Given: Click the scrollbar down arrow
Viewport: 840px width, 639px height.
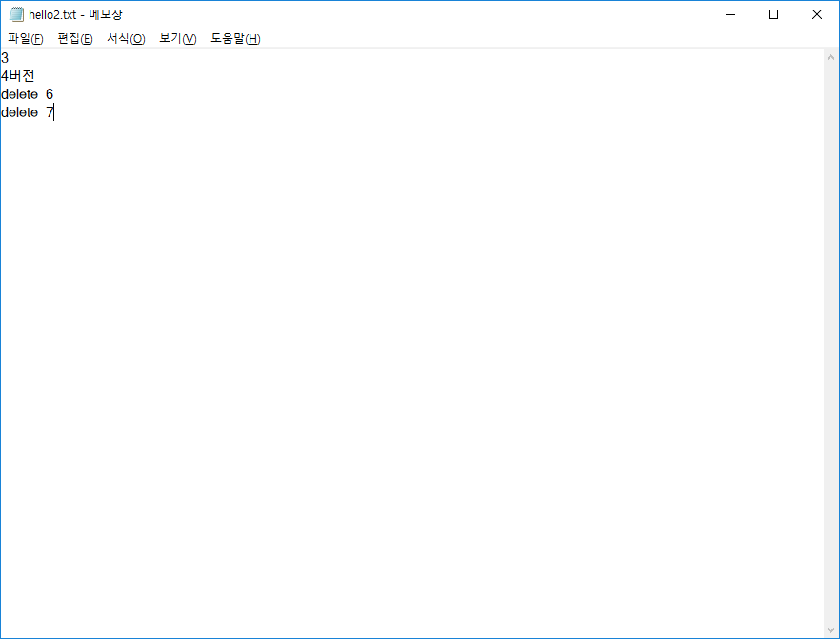Looking at the screenshot, I should point(830,630).
